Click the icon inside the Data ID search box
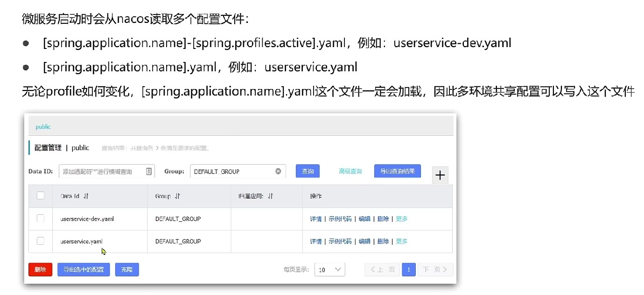This screenshot has width=644, height=295. click(x=149, y=171)
